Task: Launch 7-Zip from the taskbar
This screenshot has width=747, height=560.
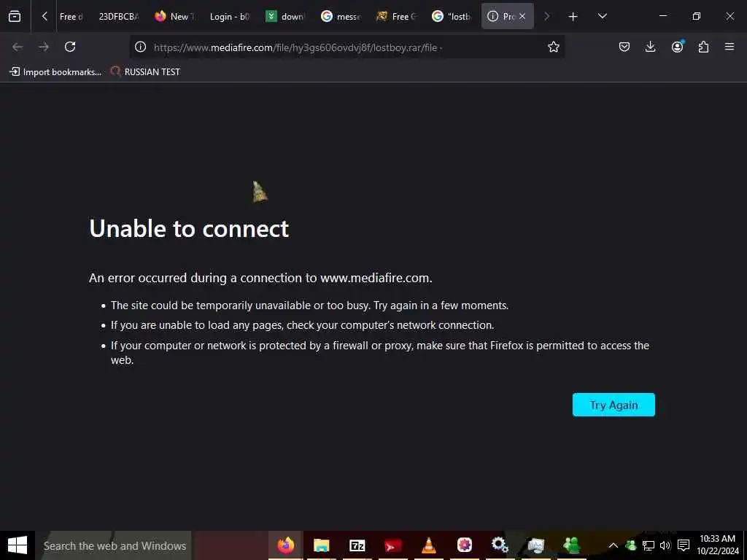Action: (x=357, y=545)
